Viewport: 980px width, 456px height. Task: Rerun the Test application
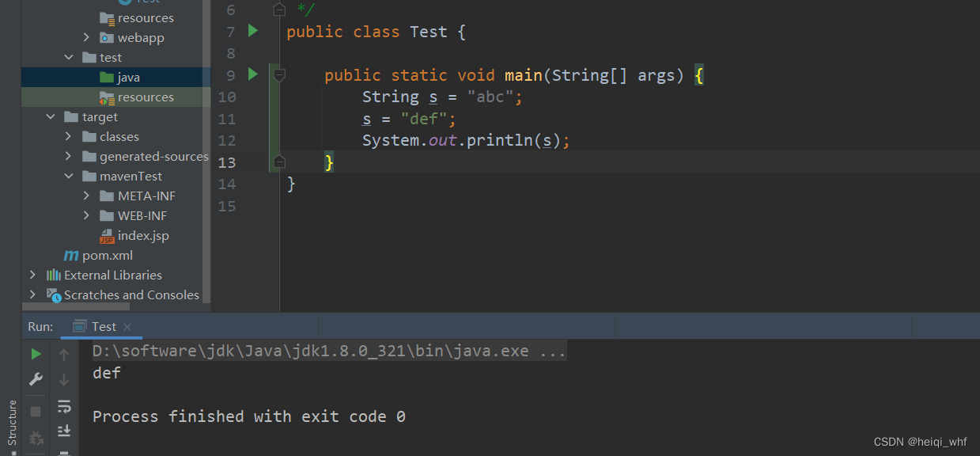pos(34,354)
